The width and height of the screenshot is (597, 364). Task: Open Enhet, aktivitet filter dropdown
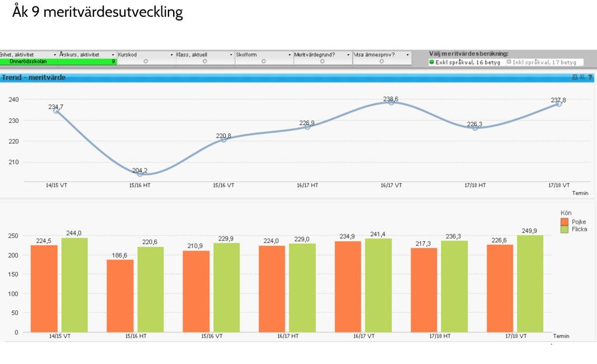point(55,55)
